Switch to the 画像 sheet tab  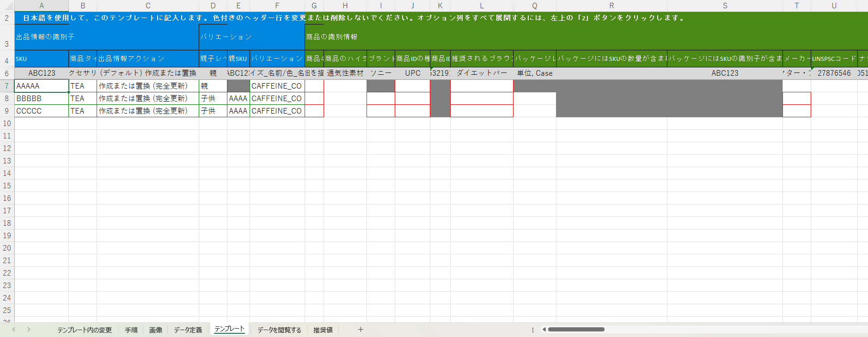coord(156,330)
